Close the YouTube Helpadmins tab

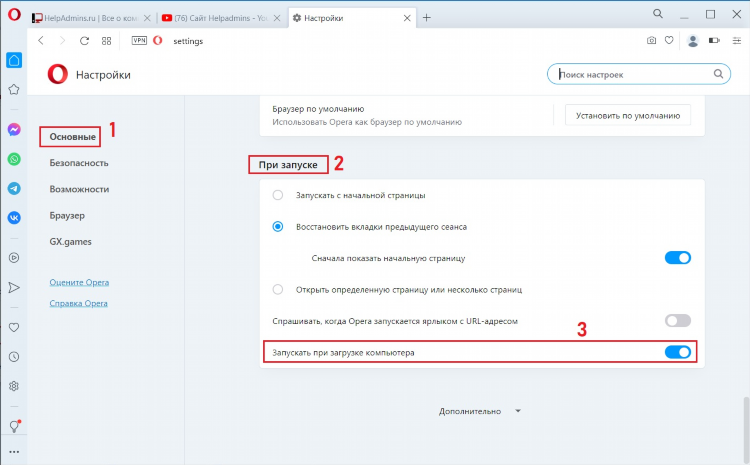(277, 18)
